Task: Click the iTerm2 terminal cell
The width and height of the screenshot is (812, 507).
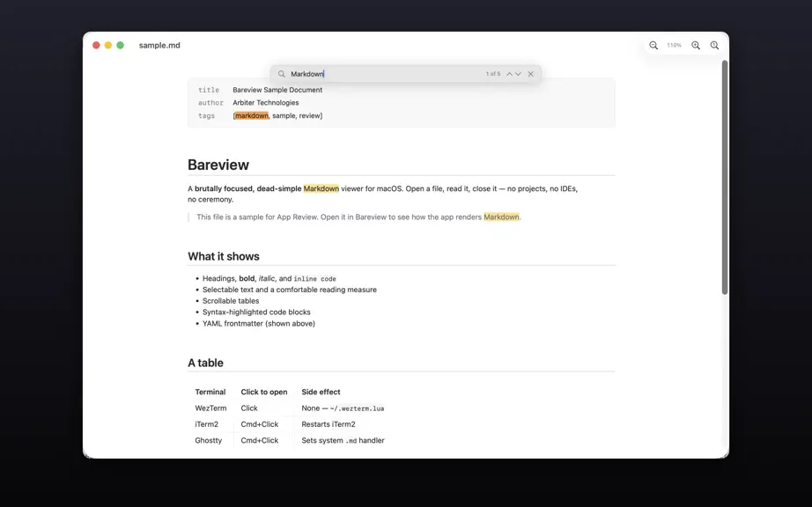Action: [207, 424]
